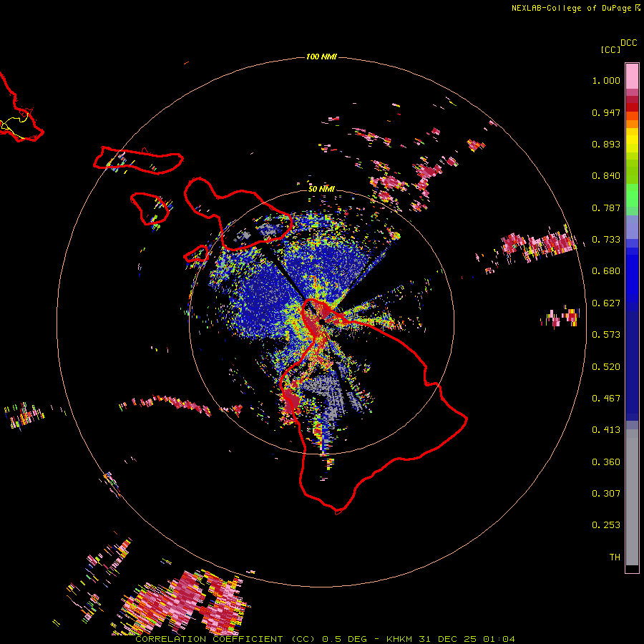Select the 0.840 scale label
This screenshot has width=644, height=644.
click(x=606, y=176)
